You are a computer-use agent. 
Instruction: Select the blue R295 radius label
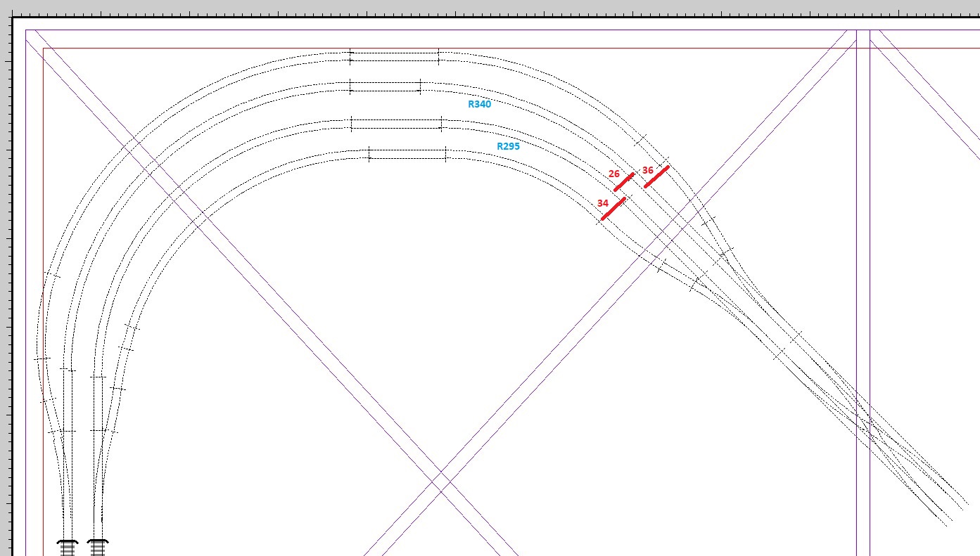tap(508, 146)
